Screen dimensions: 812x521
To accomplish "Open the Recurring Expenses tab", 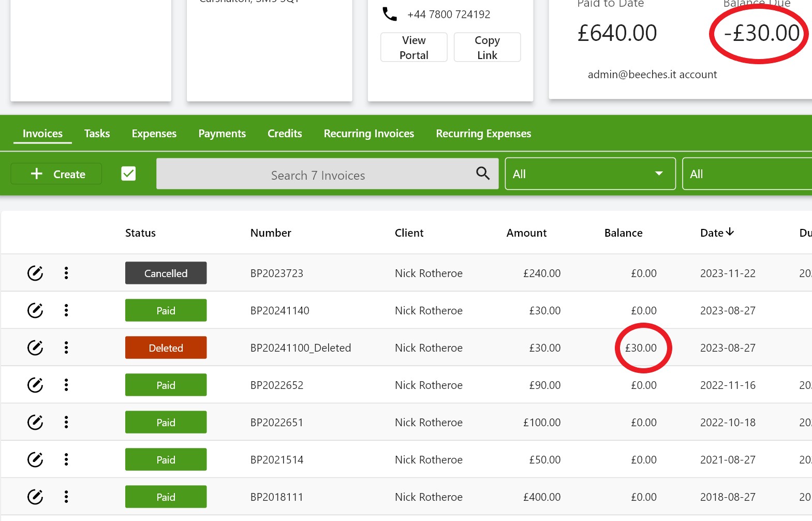I will (x=483, y=134).
